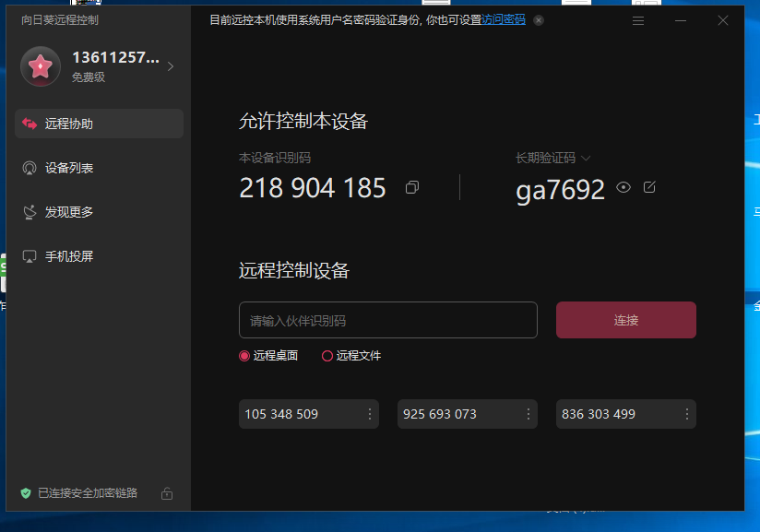This screenshot has width=760, height=532.
Task: Follow the 访问密码 link
Action: click(504, 19)
